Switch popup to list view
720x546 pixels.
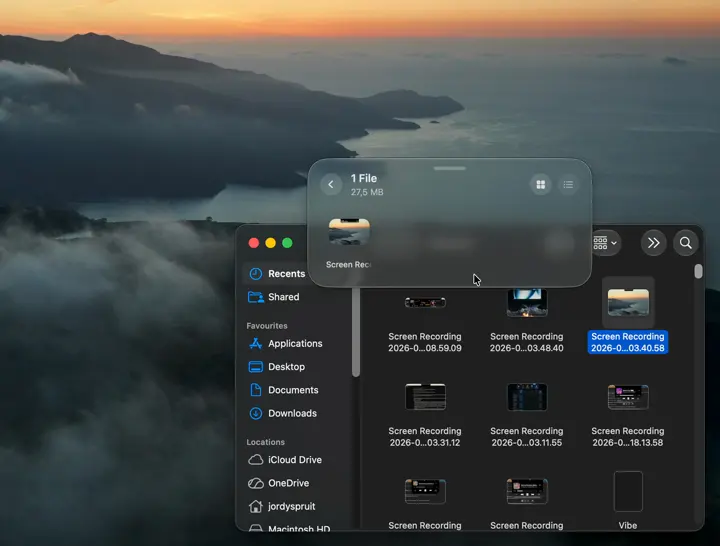(568, 185)
